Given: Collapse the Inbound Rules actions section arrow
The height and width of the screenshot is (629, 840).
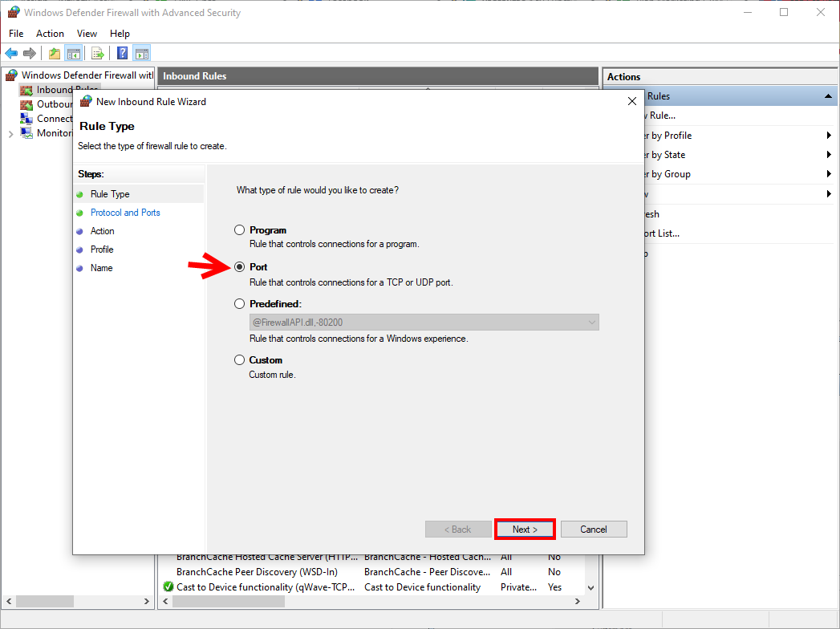Looking at the screenshot, I should click(828, 96).
